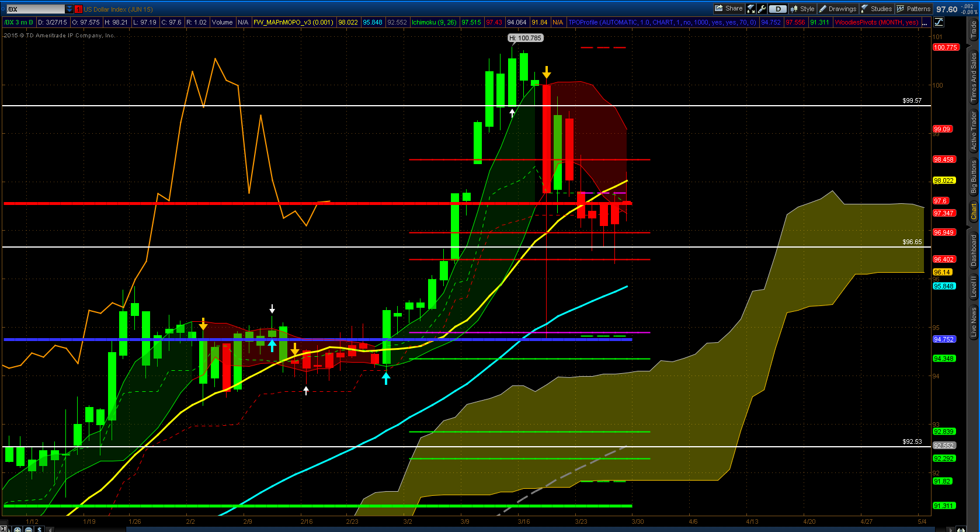980x532 pixels.
Task: Click the 97.60 last price display
Action: click(947, 9)
